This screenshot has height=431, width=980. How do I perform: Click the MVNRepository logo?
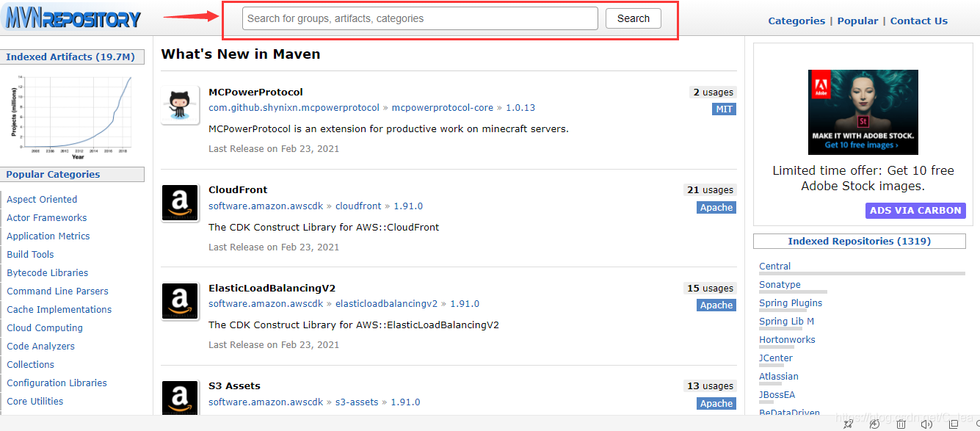(x=73, y=18)
